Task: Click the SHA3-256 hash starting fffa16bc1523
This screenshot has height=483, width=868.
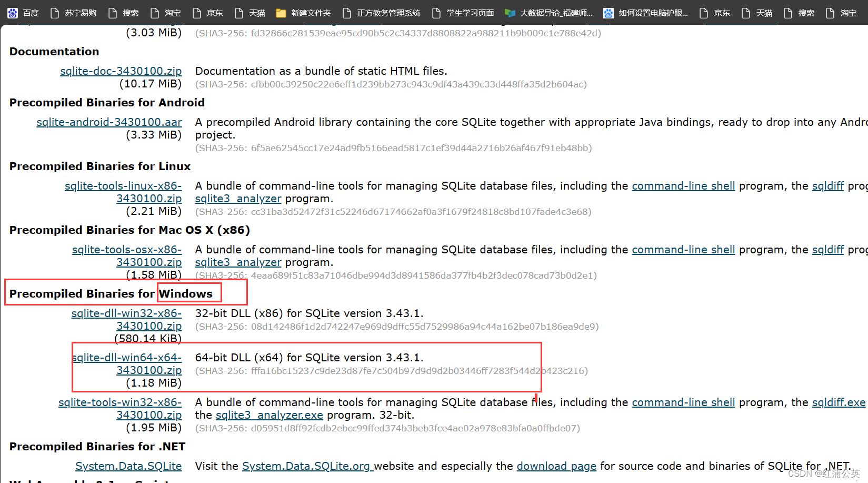Action: pos(392,371)
